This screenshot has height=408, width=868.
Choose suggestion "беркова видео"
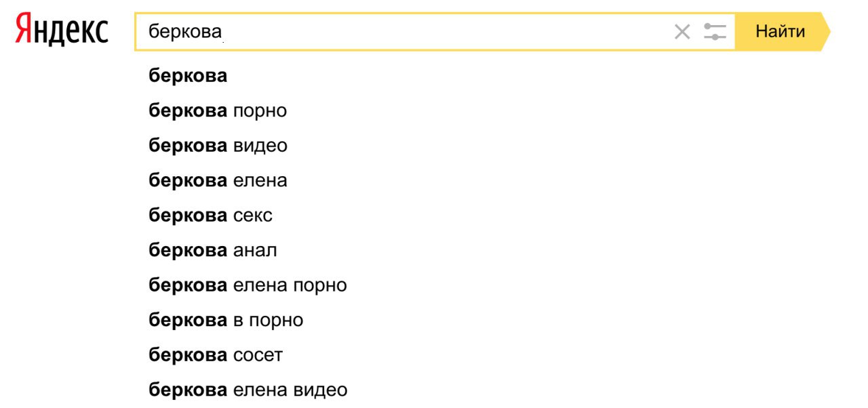click(218, 145)
